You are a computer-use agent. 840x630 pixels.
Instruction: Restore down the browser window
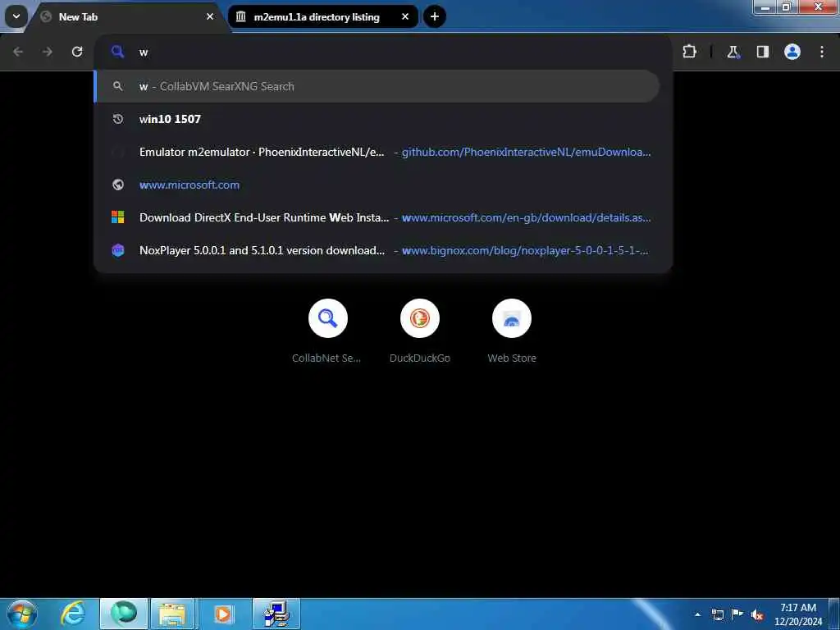787,7
